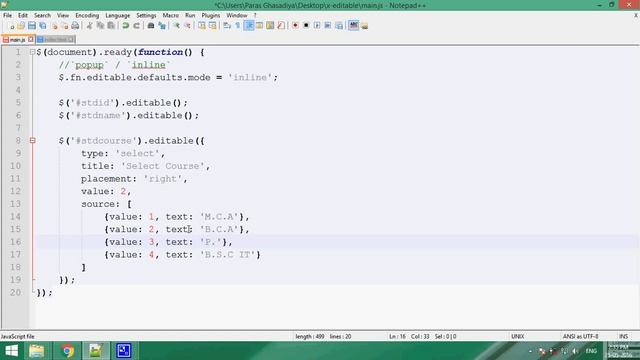The width and height of the screenshot is (640, 360).
Task: Undo the last edit via the green arrow
Action: [125, 26]
